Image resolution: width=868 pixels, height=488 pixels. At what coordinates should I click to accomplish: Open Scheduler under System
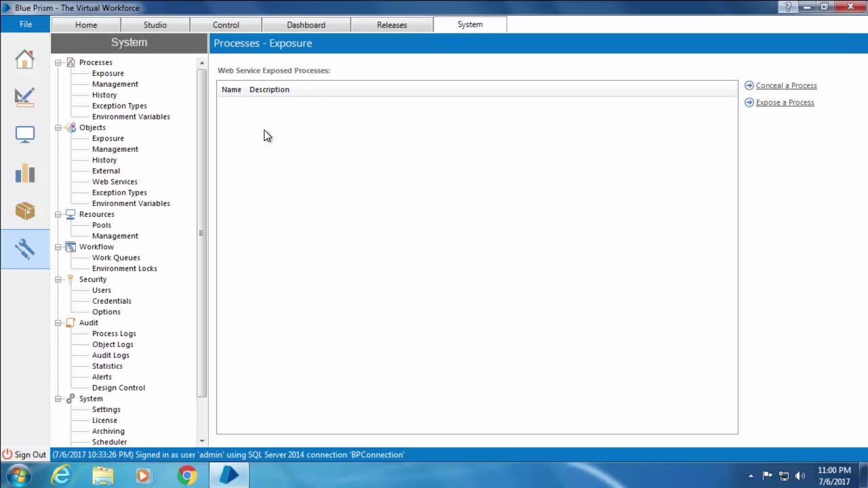point(109,442)
